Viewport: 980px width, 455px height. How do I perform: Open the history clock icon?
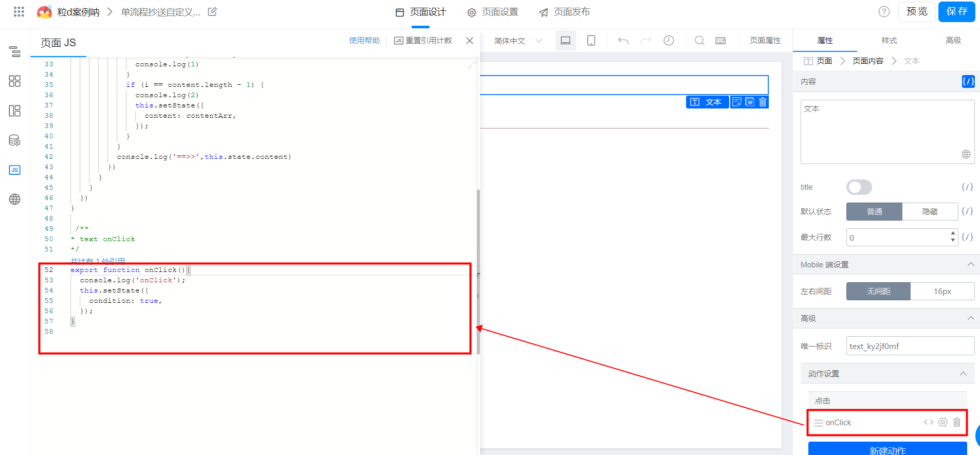669,41
